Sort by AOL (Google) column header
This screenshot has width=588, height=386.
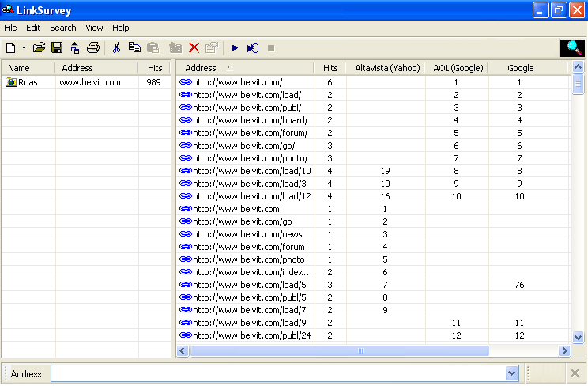pyautogui.click(x=457, y=68)
